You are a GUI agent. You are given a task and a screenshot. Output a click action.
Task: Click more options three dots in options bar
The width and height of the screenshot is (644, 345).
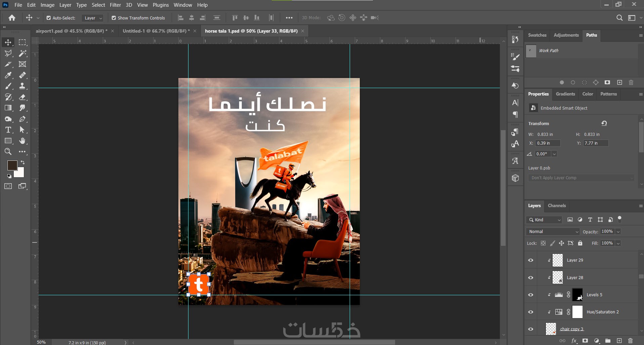(289, 18)
